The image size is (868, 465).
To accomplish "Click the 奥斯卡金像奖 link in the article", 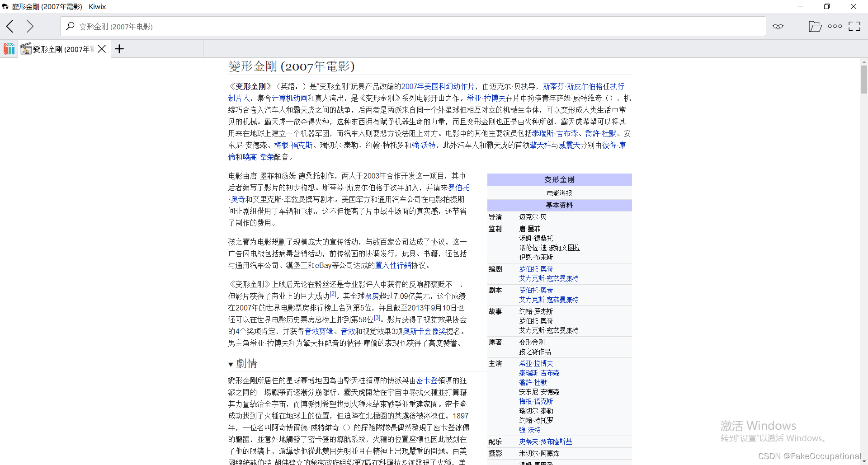I will 417,331.
